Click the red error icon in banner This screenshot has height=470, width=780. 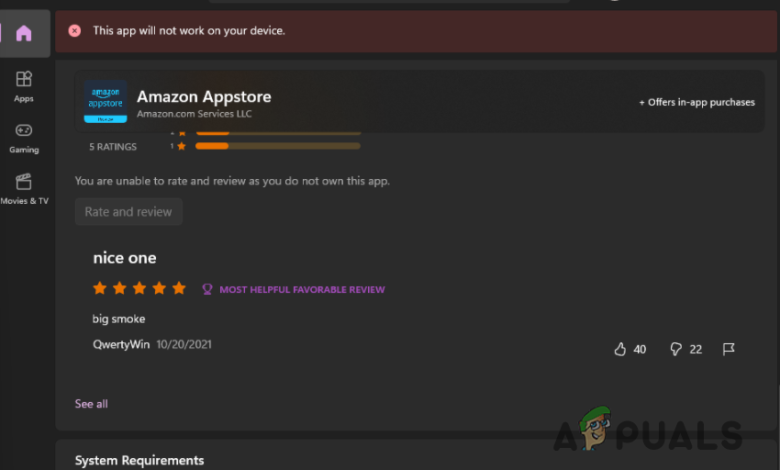(74, 31)
